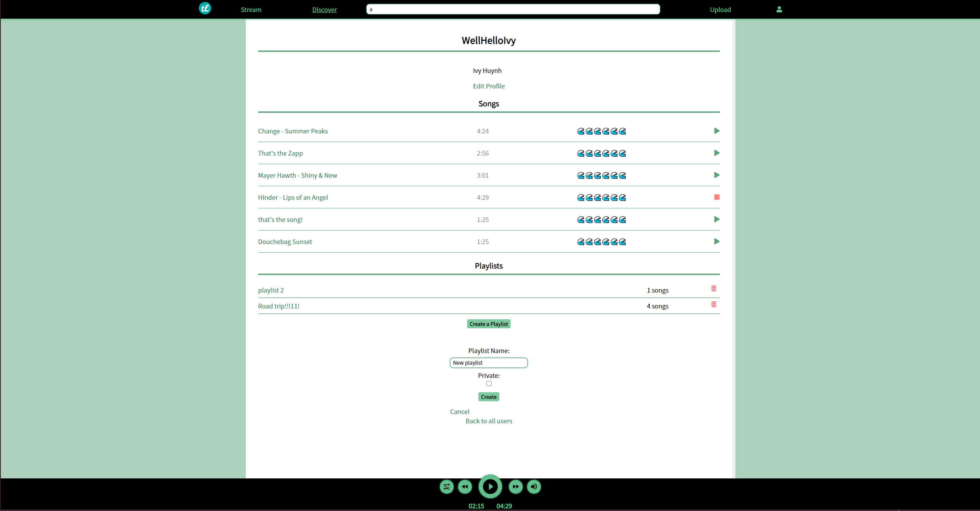The height and width of the screenshot is (511, 980).
Task: Play the song Douchebag Sunset
Action: (717, 241)
